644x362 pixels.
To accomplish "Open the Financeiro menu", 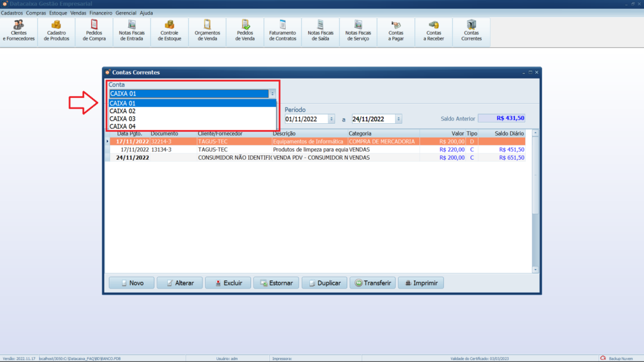I will point(101,13).
